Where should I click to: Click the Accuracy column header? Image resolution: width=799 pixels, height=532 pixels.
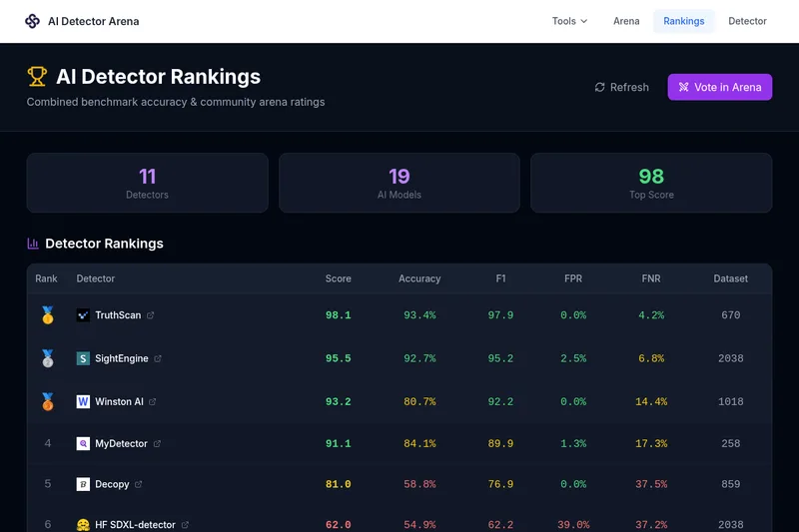[x=419, y=278]
